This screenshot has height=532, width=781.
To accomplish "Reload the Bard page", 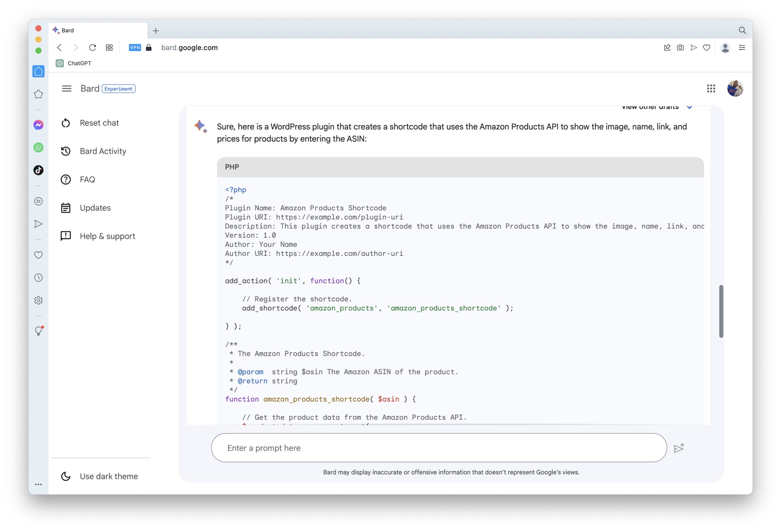I will [92, 48].
